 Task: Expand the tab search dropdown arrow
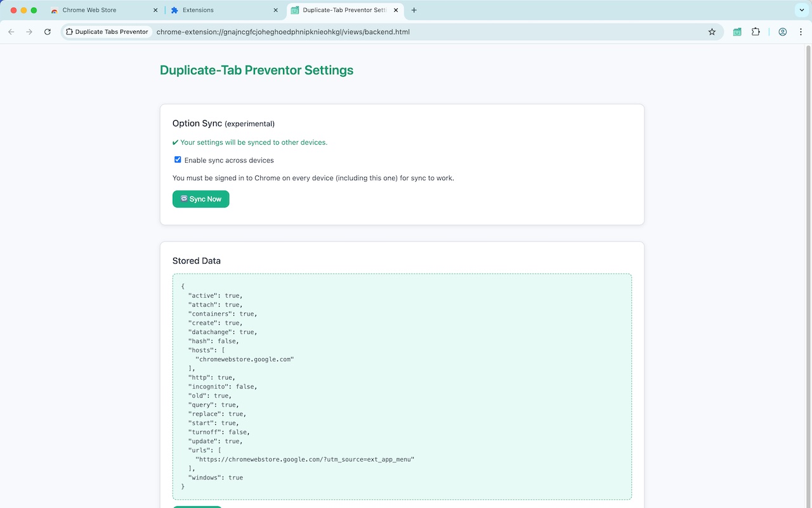[x=802, y=10]
